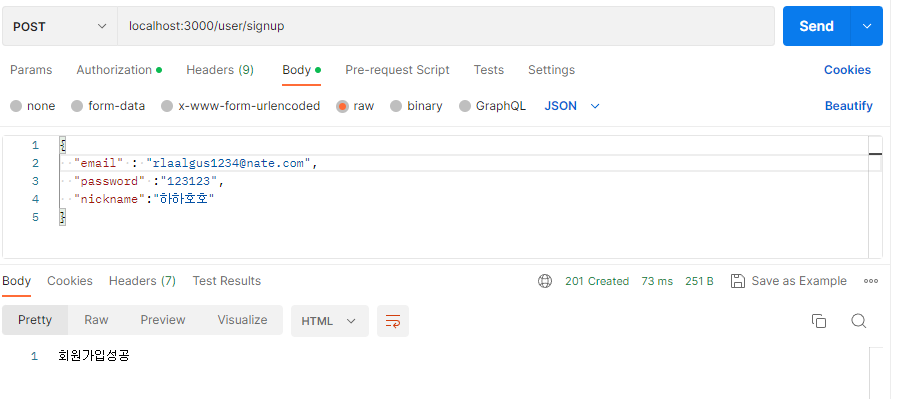Open the Send options arrow
This screenshot has height=399, width=900.
[867, 26]
